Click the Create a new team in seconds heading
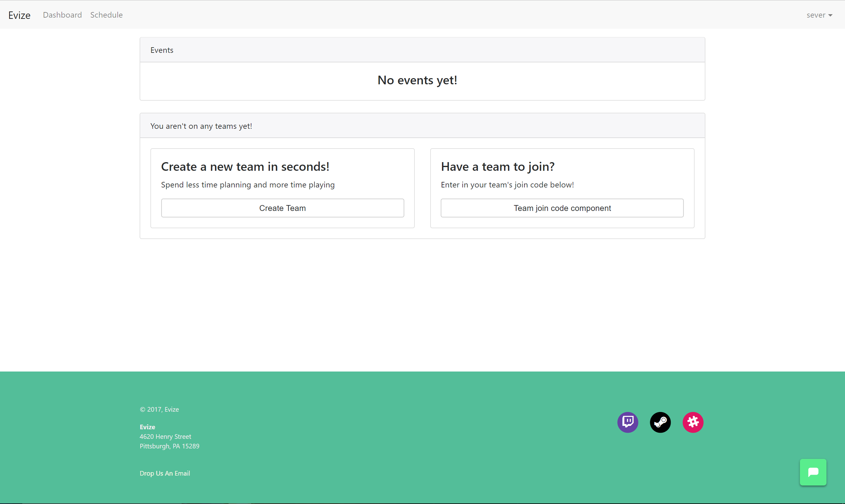The image size is (845, 504). pyautogui.click(x=245, y=167)
